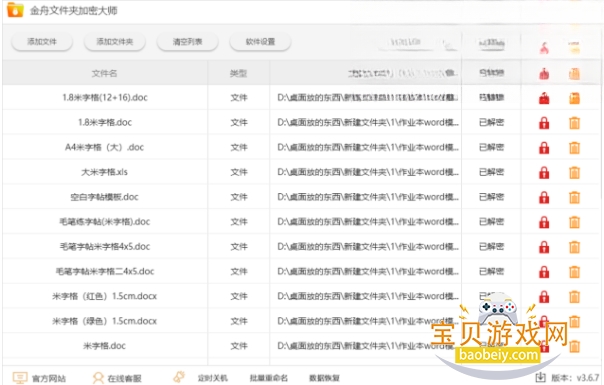Delete 米字格（红色）1.5cm.docx using its trash icon
This screenshot has width=604, height=385.
(x=574, y=297)
